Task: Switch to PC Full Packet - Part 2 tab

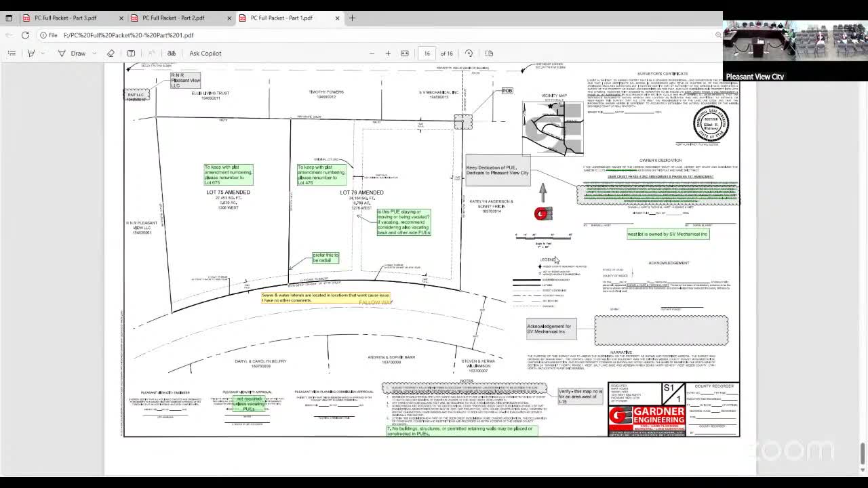Action: tap(173, 18)
